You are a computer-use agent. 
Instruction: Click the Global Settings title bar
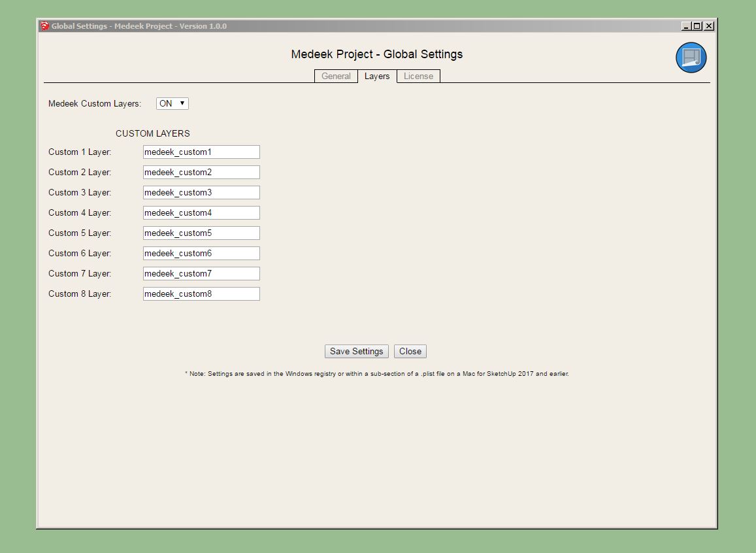(392, 26)
